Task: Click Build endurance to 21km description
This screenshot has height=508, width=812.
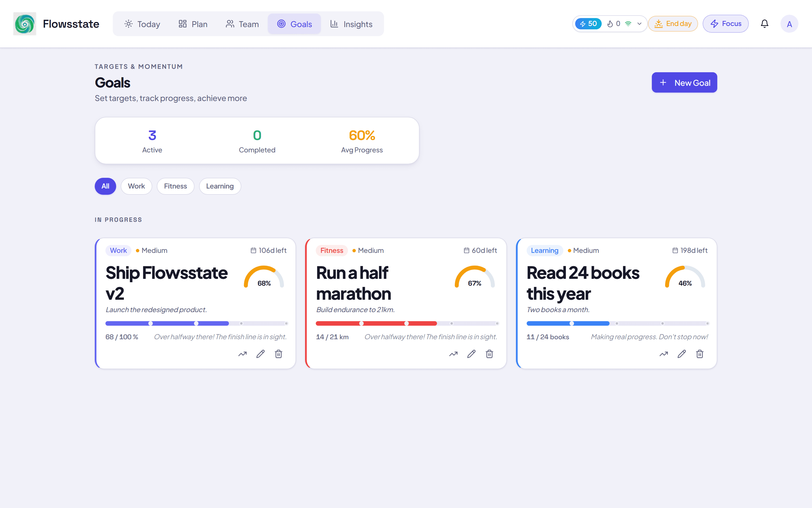Action: pyautogui.click(x=355, y=310)
